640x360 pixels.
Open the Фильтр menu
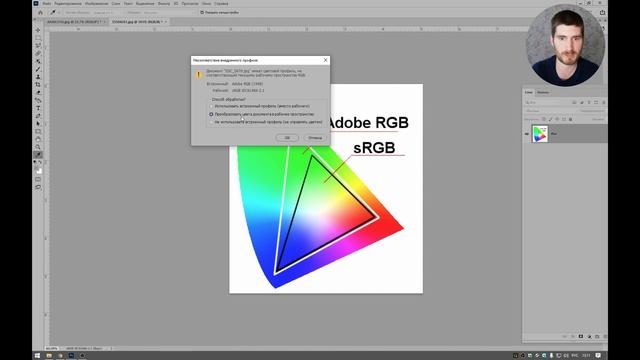tap(164, 4)
